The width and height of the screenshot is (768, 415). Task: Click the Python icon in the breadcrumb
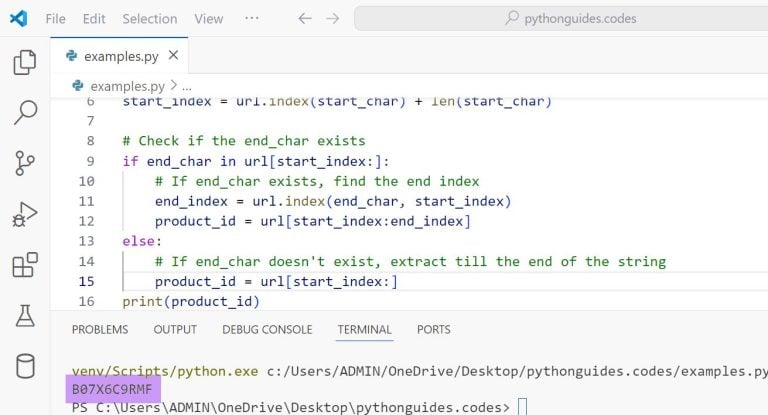point(78,86)
